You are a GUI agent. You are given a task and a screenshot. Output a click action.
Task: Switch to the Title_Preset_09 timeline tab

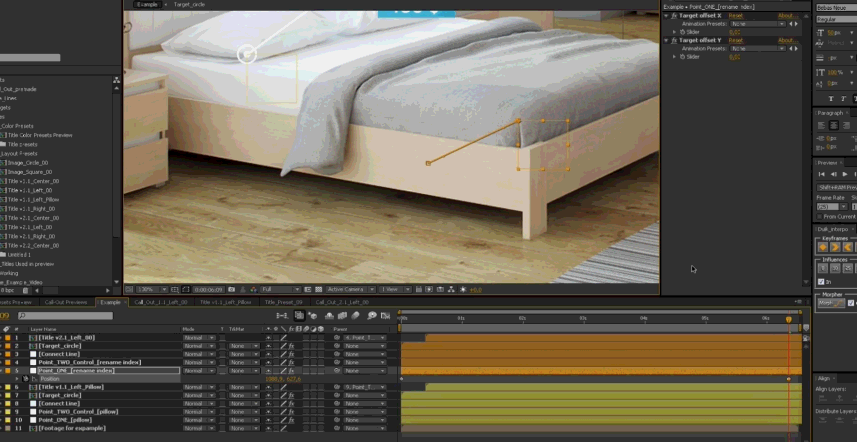point(283,302)
